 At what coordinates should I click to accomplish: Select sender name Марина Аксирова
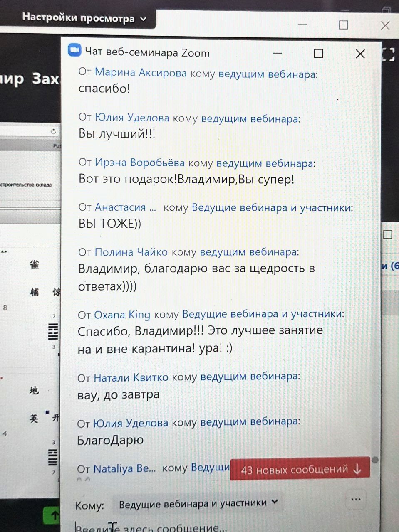[x=141, y=73]
